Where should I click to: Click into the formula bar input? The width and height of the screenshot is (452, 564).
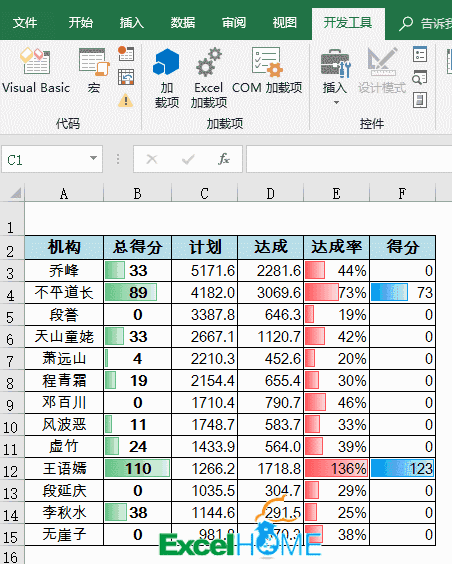tap(349, 159)
